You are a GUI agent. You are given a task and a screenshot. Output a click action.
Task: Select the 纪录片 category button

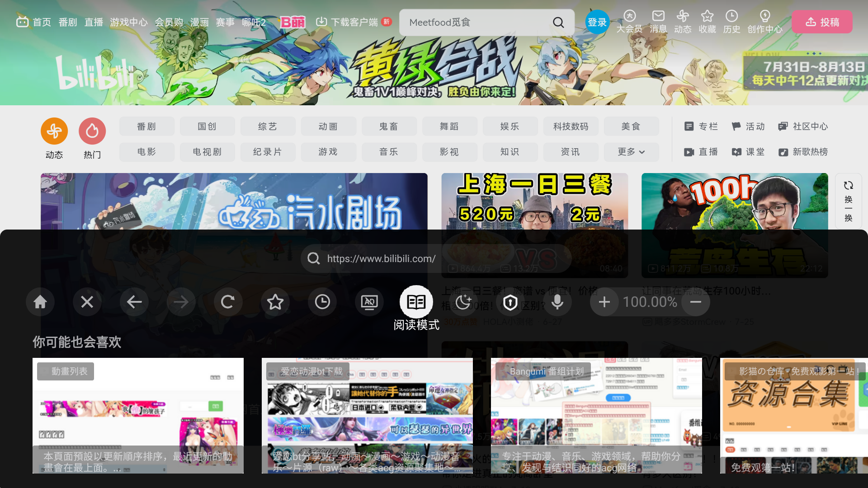tap(268, 152)
